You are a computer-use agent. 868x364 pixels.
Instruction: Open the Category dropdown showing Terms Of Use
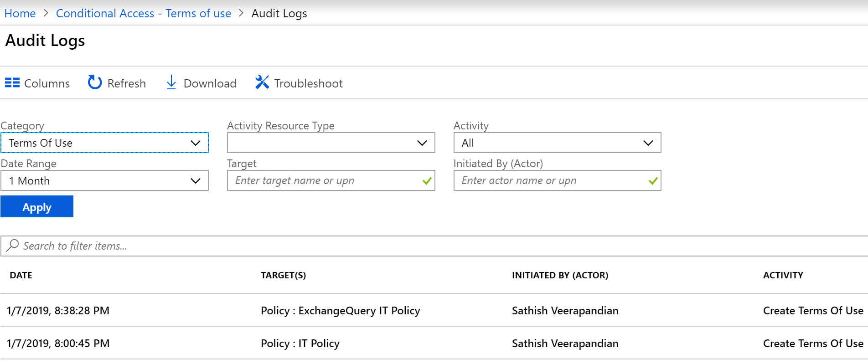coord(104,143)
